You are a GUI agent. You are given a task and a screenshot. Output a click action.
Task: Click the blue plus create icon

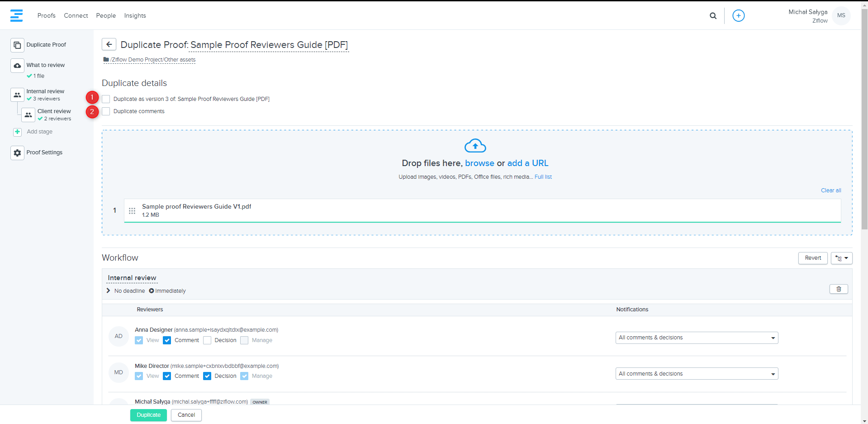(738, 16)
